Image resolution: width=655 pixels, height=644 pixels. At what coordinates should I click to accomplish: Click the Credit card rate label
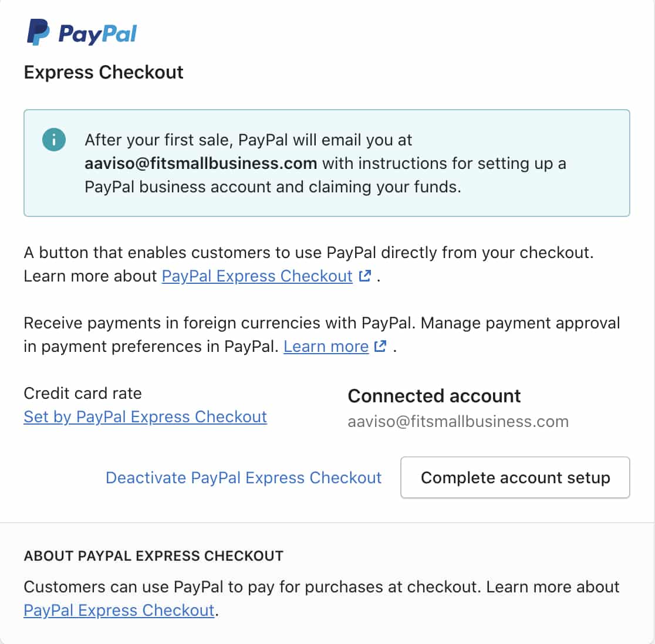(83, 394)
